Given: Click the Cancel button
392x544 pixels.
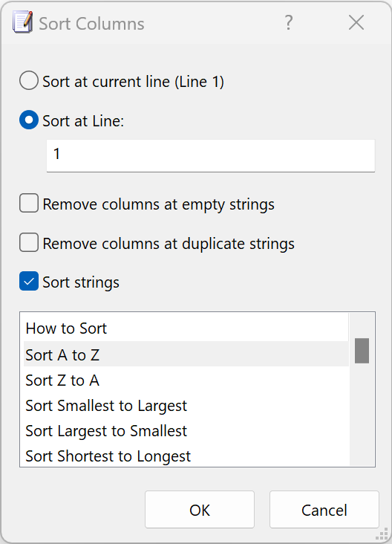Looking at the screenshot, I should click(x=324, y=510).
